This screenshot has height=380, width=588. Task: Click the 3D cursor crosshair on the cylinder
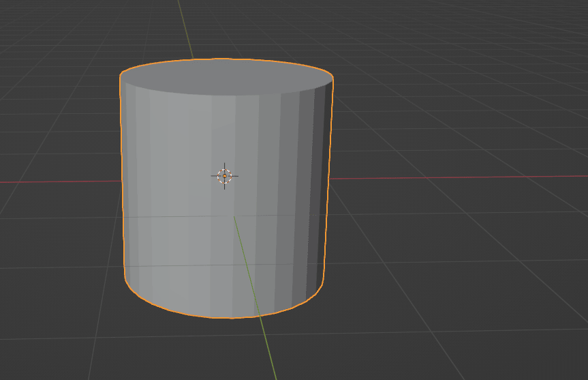(224, 176)
